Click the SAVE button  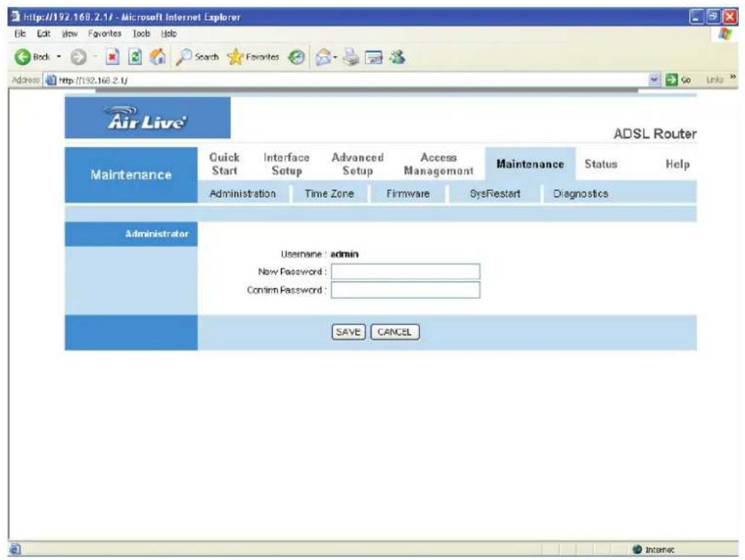(x=348, y=332)
